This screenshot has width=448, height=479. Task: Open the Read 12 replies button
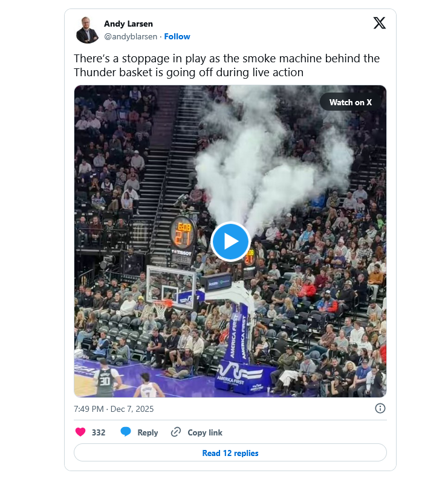(x=230, y=453)
